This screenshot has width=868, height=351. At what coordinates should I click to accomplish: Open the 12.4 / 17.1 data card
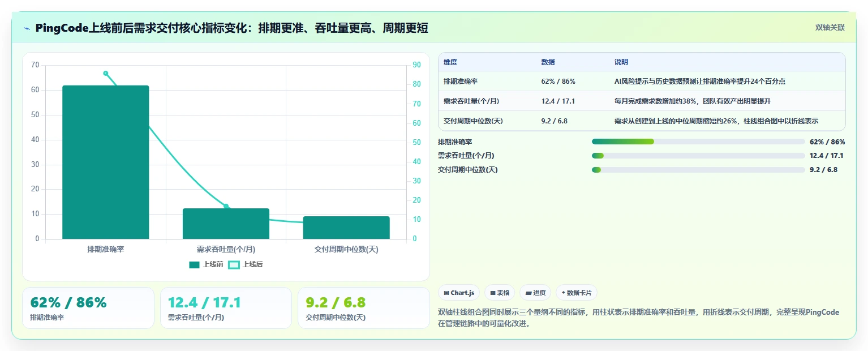pyautogui.click(x=226, y=308)
